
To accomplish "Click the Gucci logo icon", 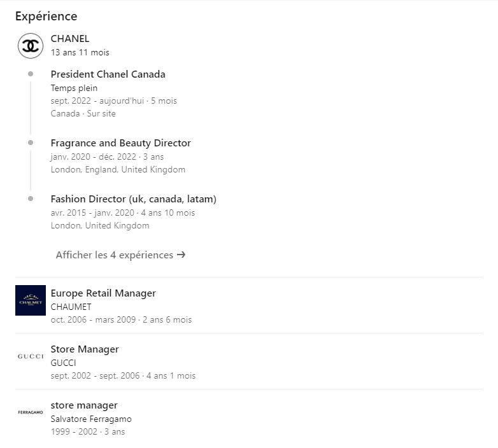I will tap(31, 356).
